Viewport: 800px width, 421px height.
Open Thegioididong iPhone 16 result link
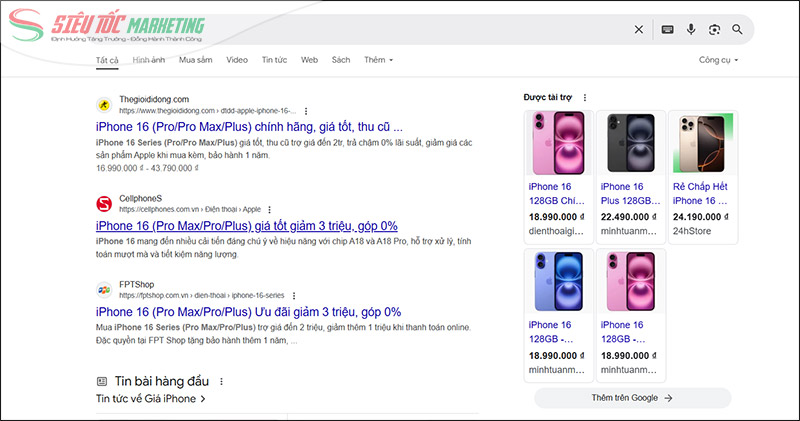click(x=249, y=128)
